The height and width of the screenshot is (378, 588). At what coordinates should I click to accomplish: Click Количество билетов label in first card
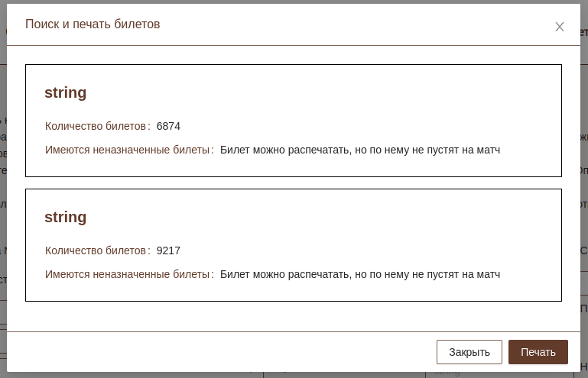[x=96, y=126]
